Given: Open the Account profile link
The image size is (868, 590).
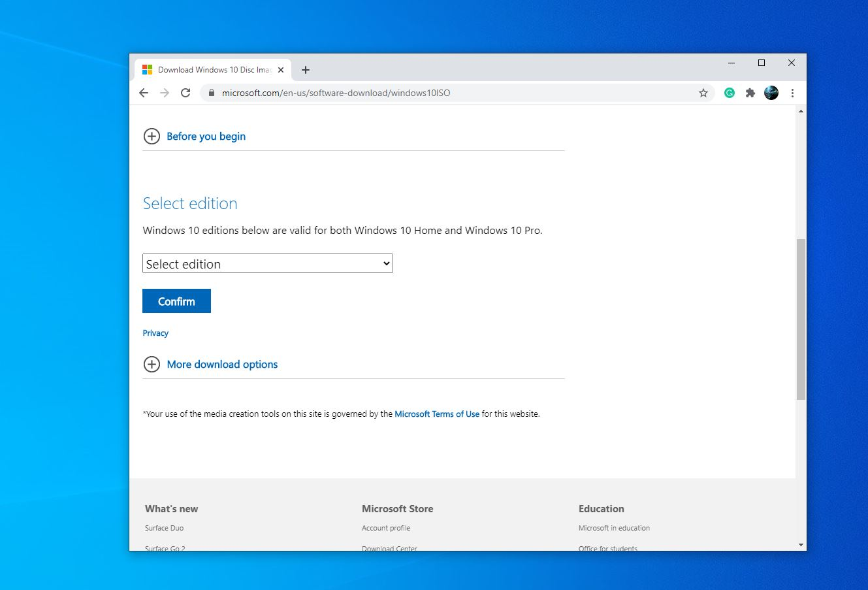Looking at the screenshot, I should (386, 527).
